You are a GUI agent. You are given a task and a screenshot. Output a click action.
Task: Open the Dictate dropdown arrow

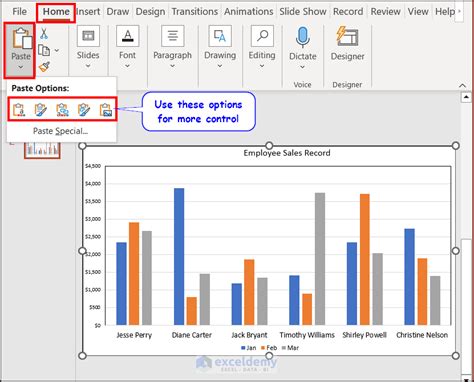click(x=302, y=67)
